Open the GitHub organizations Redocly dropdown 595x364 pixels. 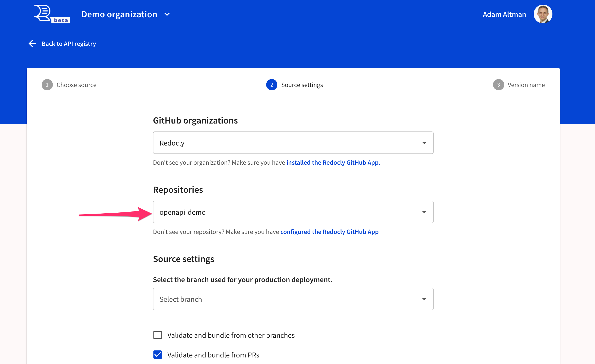point(293,143)
